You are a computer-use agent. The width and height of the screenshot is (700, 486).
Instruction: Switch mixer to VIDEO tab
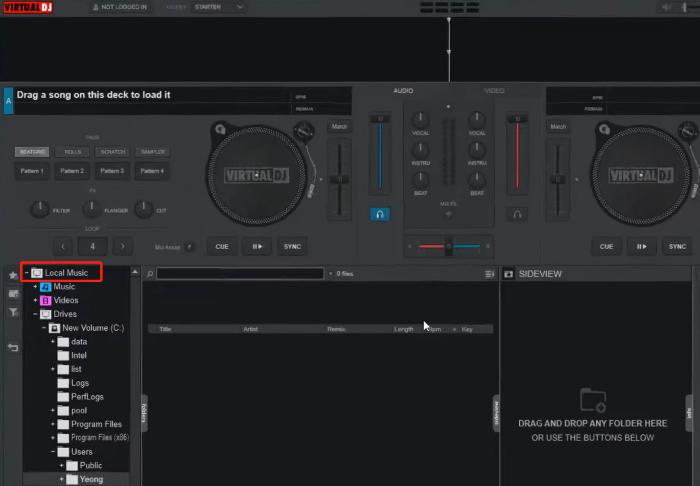point(494,91)
